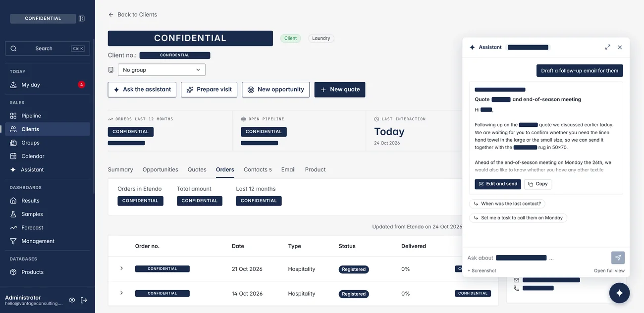Click the building icon beside group dropdown
Viewport: 644px width, 313px height.
point(111,70)
